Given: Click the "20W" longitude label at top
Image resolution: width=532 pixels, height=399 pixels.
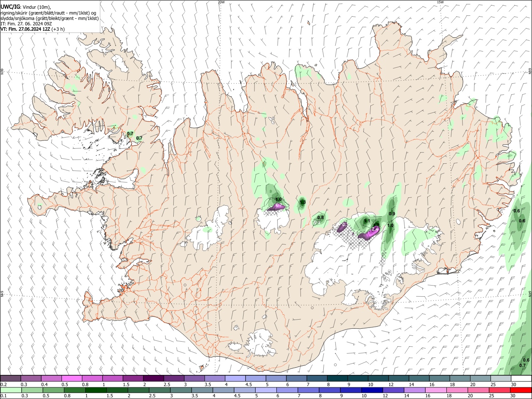Looking at the screenshot, I should 221,2.
